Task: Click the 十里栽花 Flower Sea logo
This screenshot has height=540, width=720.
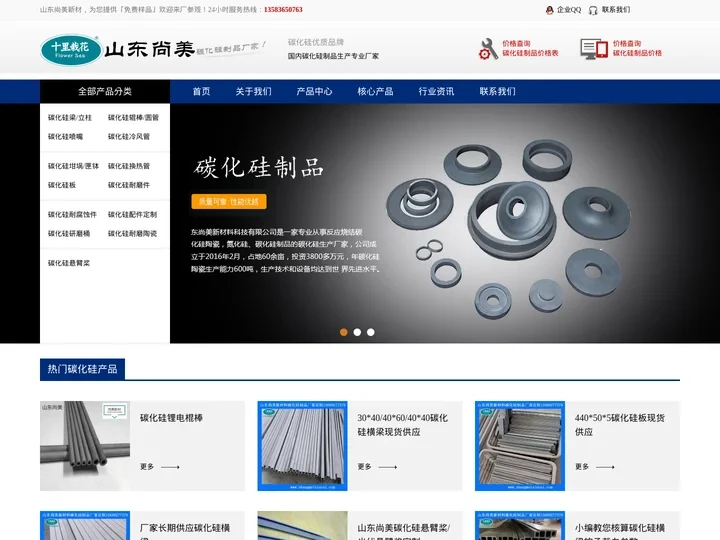Action: click(70, 50)
